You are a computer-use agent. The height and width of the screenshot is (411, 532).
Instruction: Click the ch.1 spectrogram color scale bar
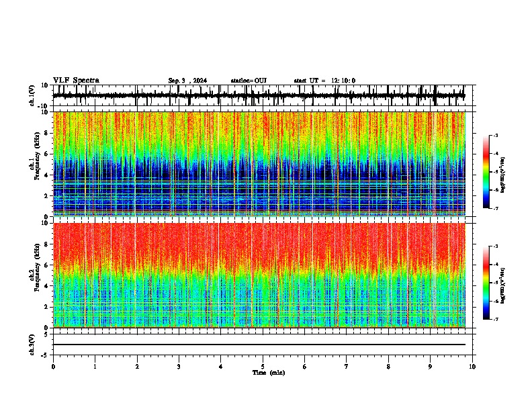pos(486,172)
